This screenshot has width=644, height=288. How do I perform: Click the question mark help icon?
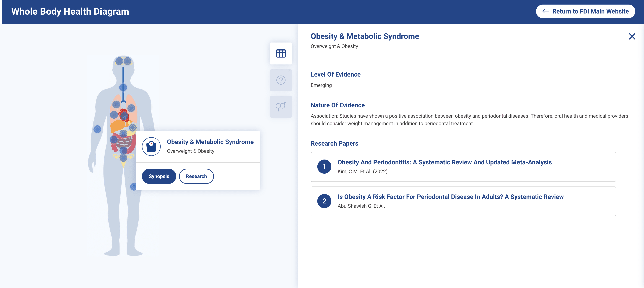(281, 80)
